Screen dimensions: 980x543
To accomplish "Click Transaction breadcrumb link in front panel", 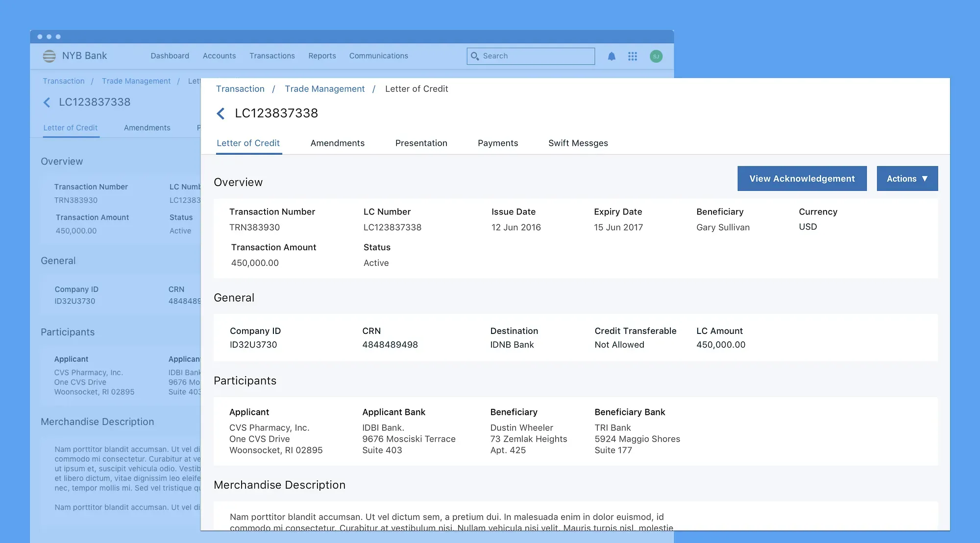I will [x=240, y=89].
